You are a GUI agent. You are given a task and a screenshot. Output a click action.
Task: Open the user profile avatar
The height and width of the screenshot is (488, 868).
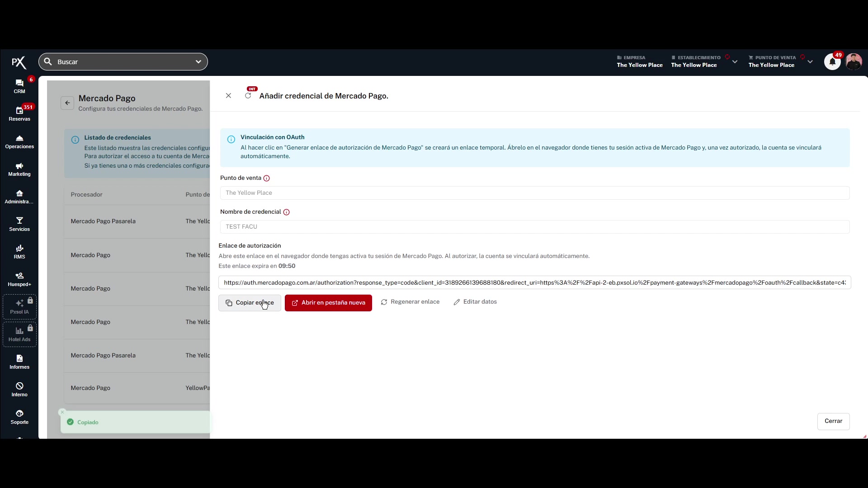tap(854, 62)
